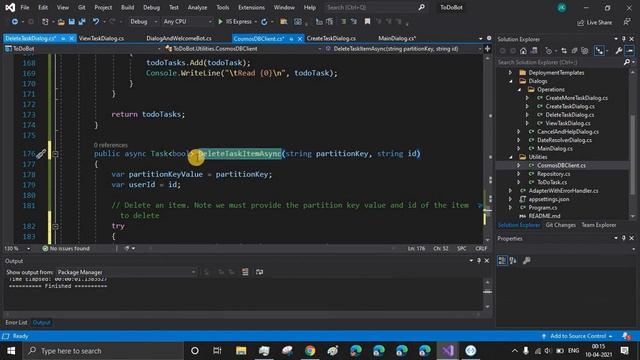The height and width of the screenshot is (360, 640).
Task: Toggle Preview Selected Items in Solution Explorer
Action: point(630,51)
